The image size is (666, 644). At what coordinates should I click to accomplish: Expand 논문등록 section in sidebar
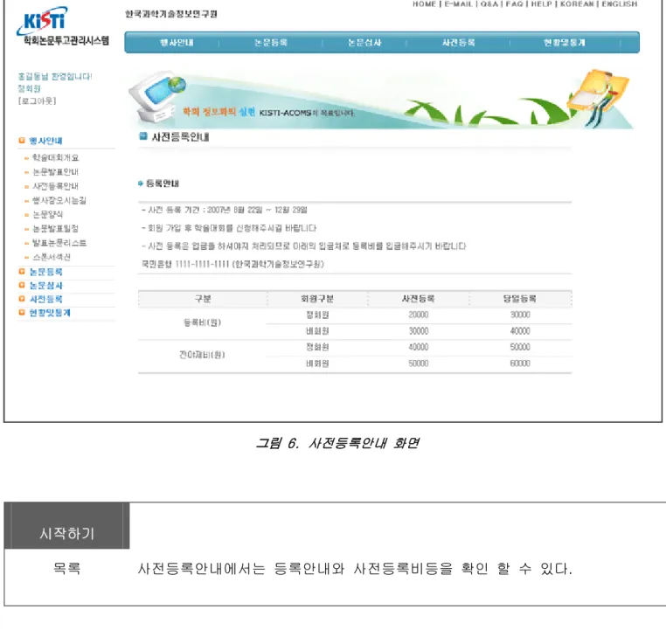tap(45, 272)
